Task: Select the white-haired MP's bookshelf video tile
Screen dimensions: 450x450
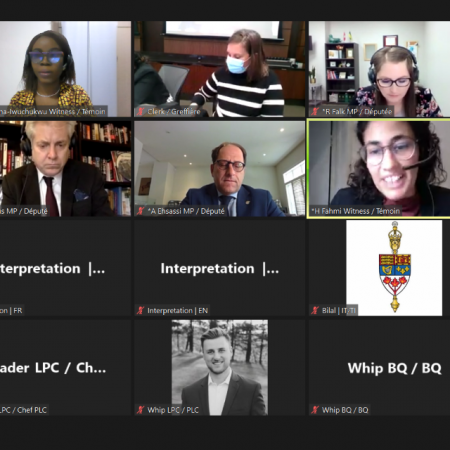Action: (x=65, y=169)
